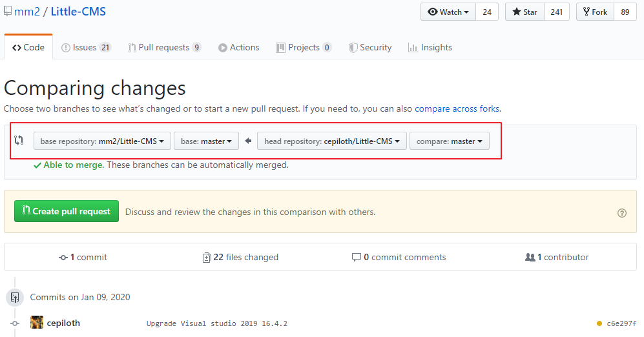Click the green Able to merge checkmark

coord(37,165)
